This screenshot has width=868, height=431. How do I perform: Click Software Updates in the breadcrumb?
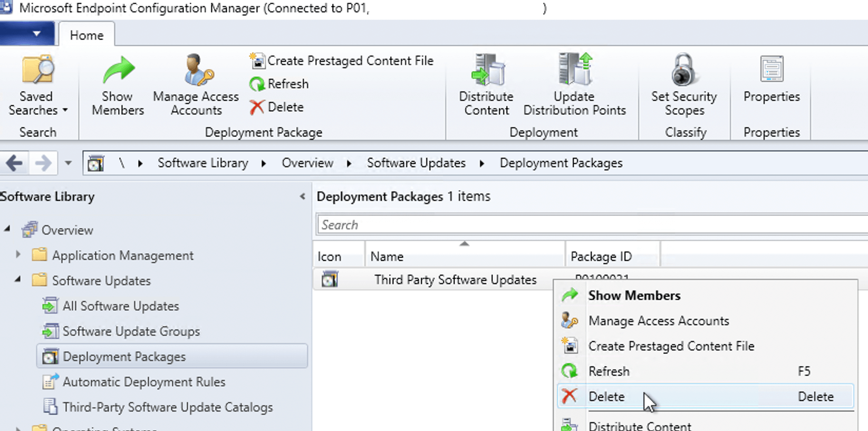[416, 163]
